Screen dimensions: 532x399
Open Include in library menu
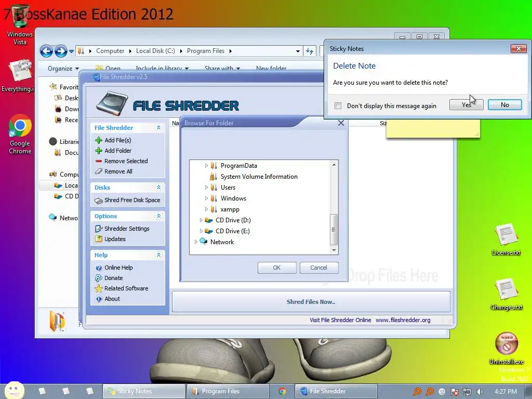162,69
